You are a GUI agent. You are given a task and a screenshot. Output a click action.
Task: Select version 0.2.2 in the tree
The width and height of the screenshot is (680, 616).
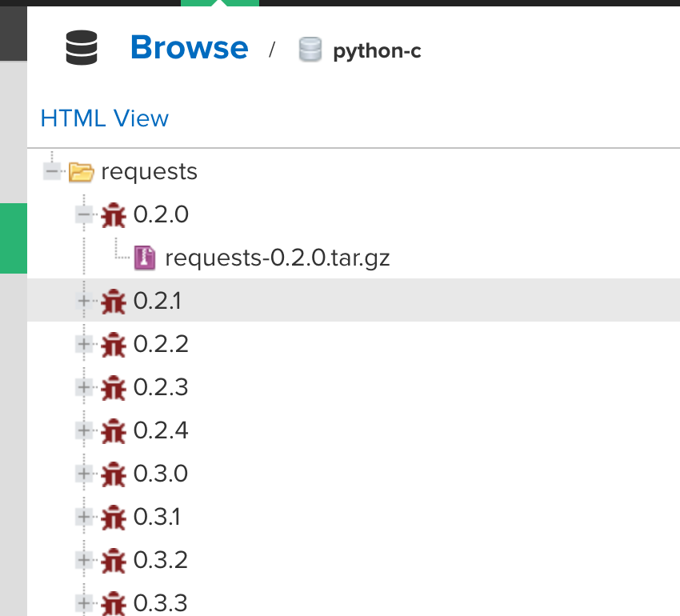[161, 344]
